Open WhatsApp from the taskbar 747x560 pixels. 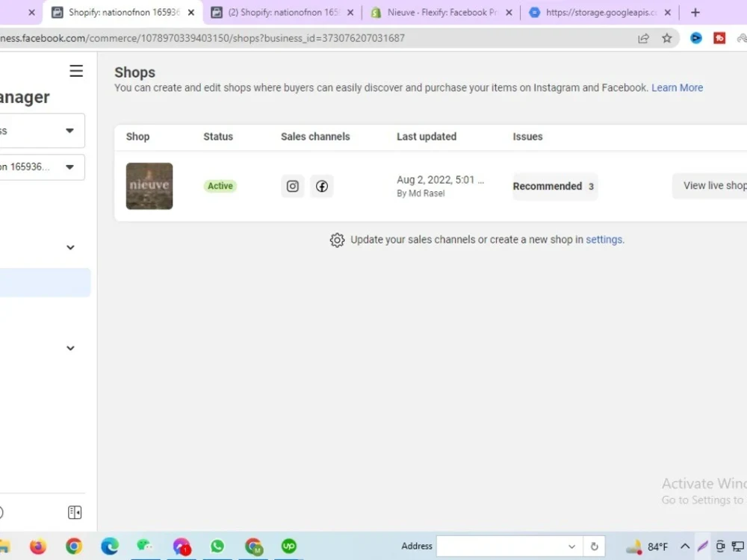click(217, 547)
